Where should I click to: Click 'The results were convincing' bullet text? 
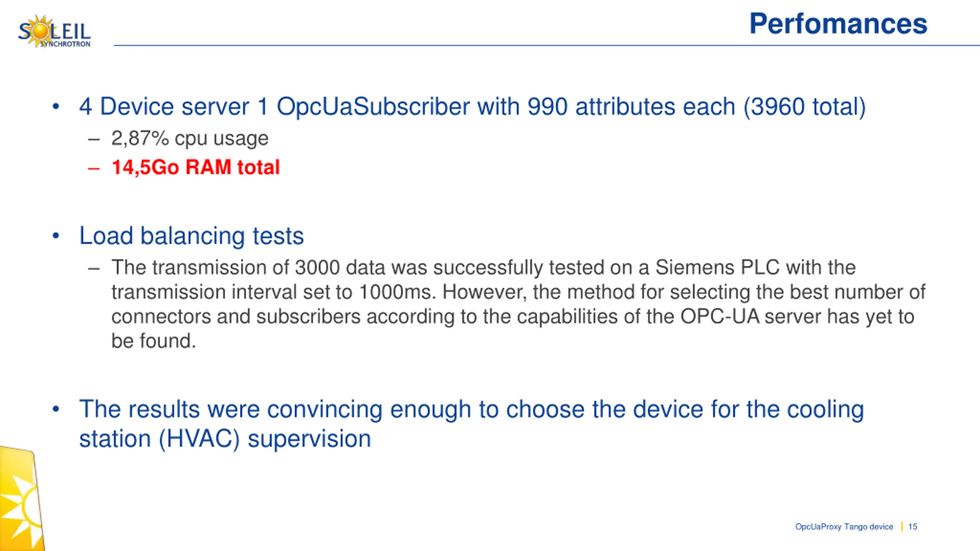[x=472, y=423]
